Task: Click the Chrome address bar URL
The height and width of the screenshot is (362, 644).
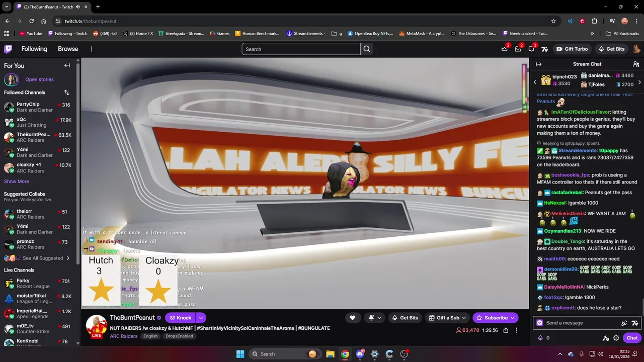Action: (x=91, y=21)
